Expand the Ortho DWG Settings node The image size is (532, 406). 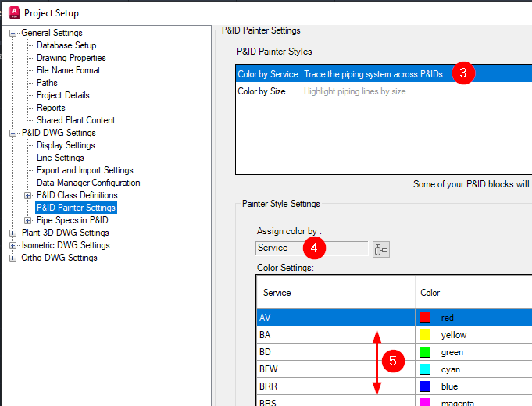(13, 258)
